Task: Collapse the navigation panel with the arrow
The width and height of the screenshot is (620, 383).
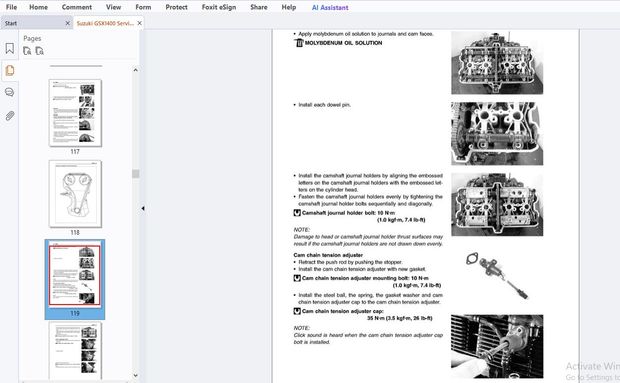Action: coord(143,208)
